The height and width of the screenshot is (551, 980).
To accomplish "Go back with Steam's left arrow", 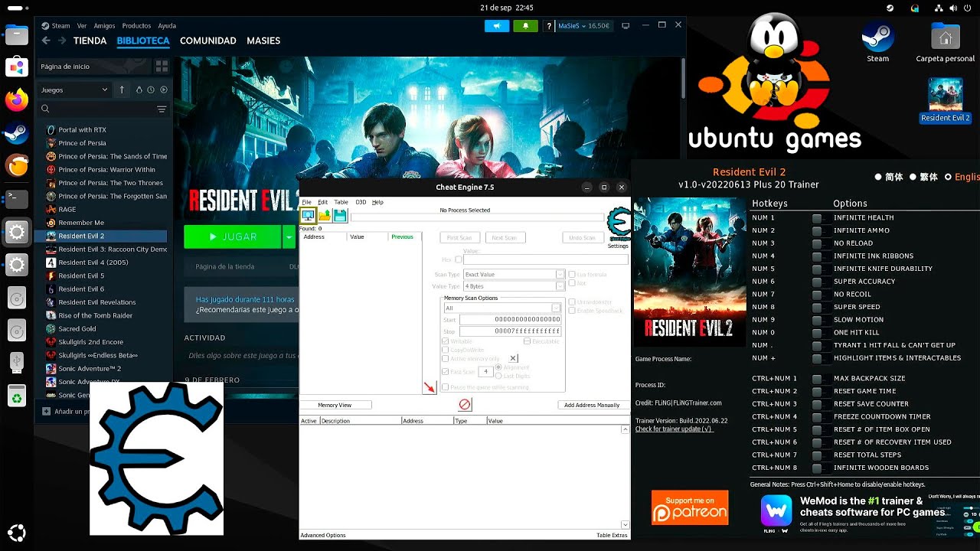I will tap(46, 41).
